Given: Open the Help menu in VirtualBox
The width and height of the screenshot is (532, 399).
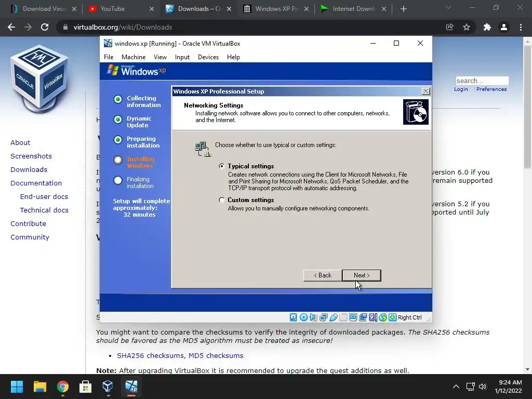Looking at the screenshot, I should pos(233,57).
